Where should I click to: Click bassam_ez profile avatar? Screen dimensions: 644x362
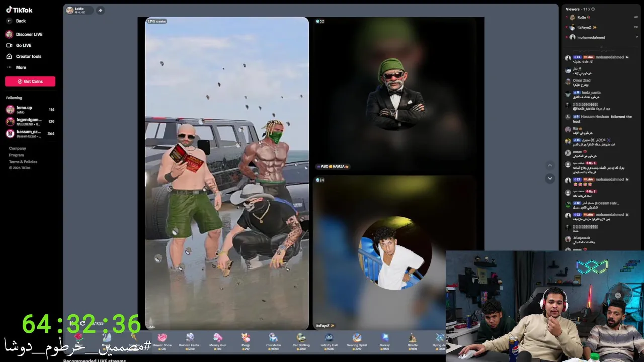[x=10, y=133]
